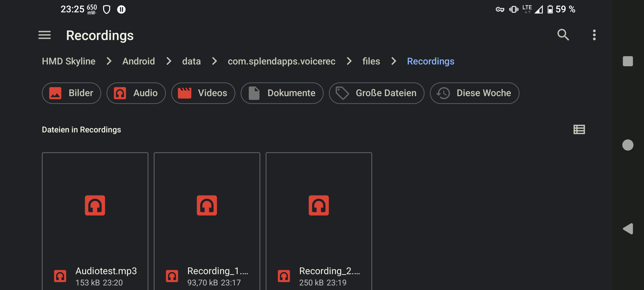The image size is (644, 290).
Task: Go to files breadcrumb
Action: 371,61
